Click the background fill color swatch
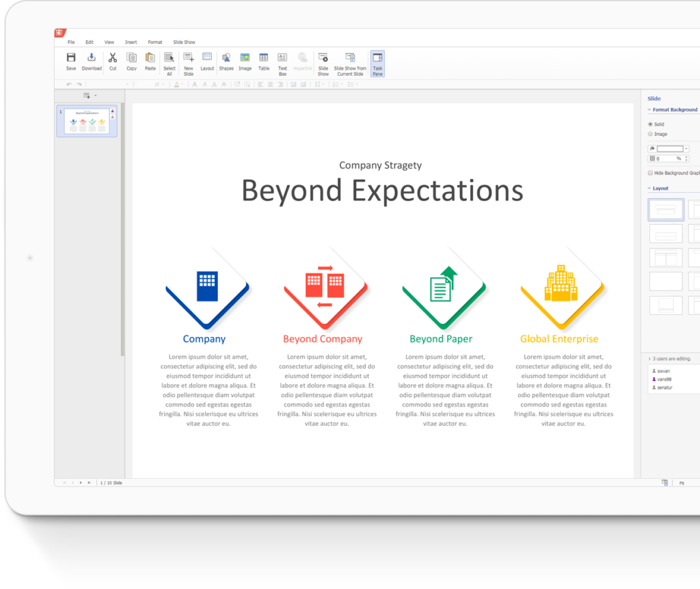 tap(669, 148)
